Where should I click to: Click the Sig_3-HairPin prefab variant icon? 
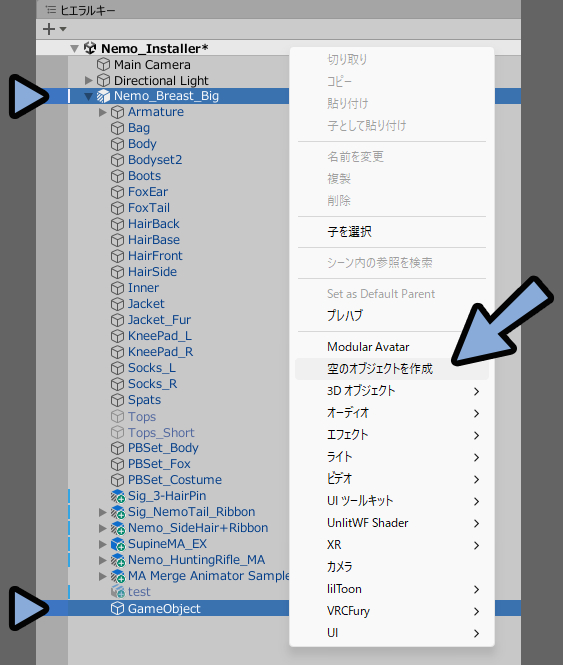click(118, 496)
